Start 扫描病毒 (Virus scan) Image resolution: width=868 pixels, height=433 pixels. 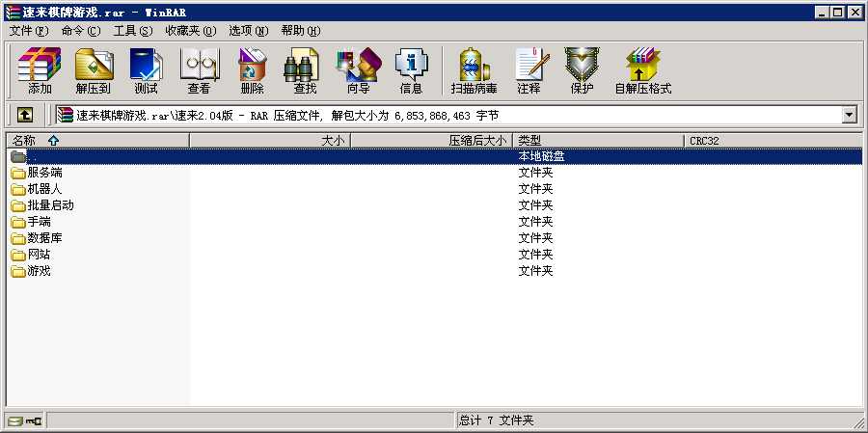[x=474, y=70]
